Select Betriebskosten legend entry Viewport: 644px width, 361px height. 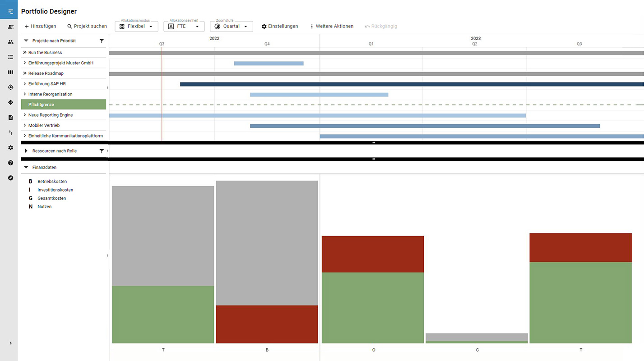click(48, 182)
